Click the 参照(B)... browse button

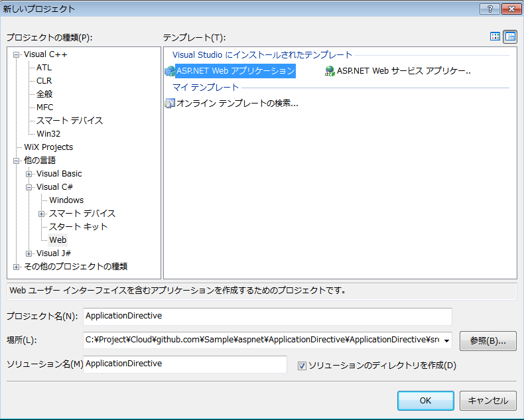(488, 341)
